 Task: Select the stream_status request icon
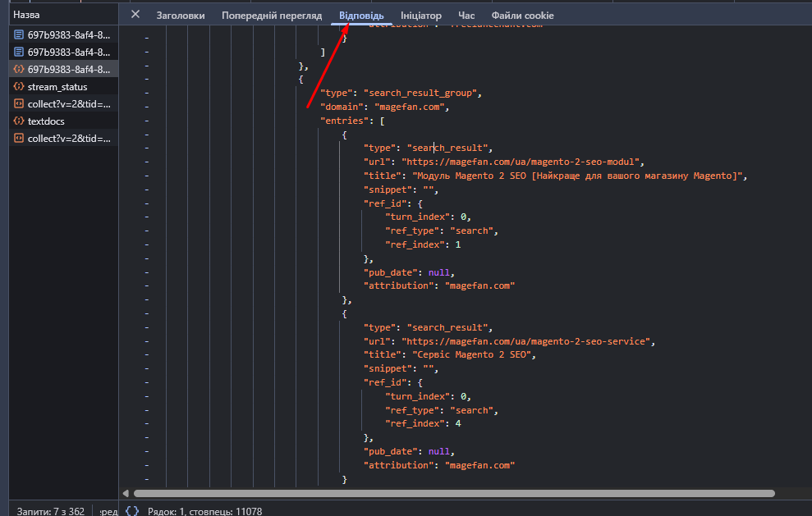[19, 87]
